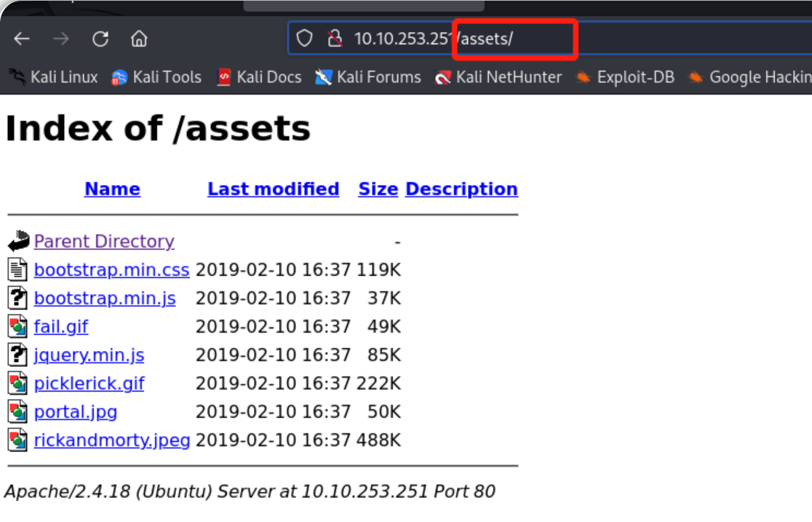Click the 37K size of bootstrap.min.js

point(384,298)
